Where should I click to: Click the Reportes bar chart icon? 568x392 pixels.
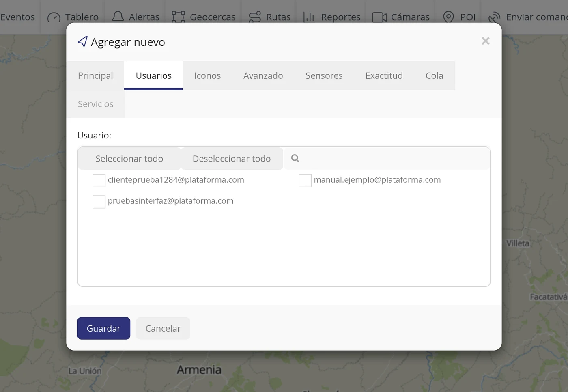309,17
